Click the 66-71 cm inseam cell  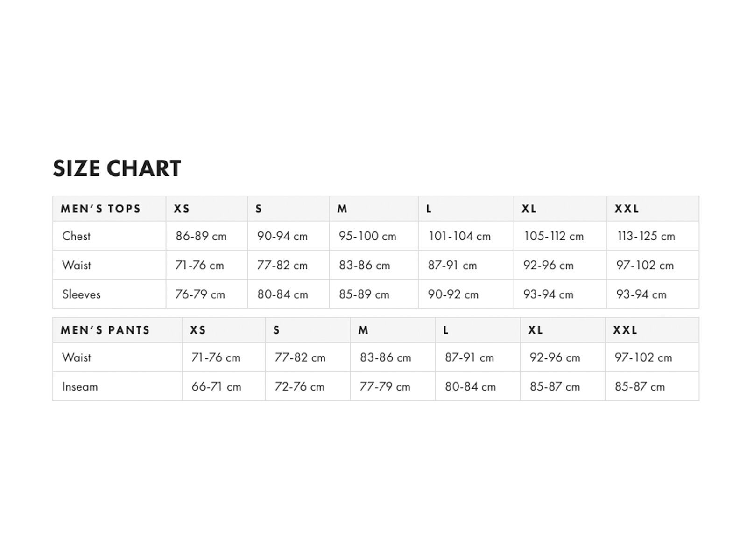(x=216, y=387)
